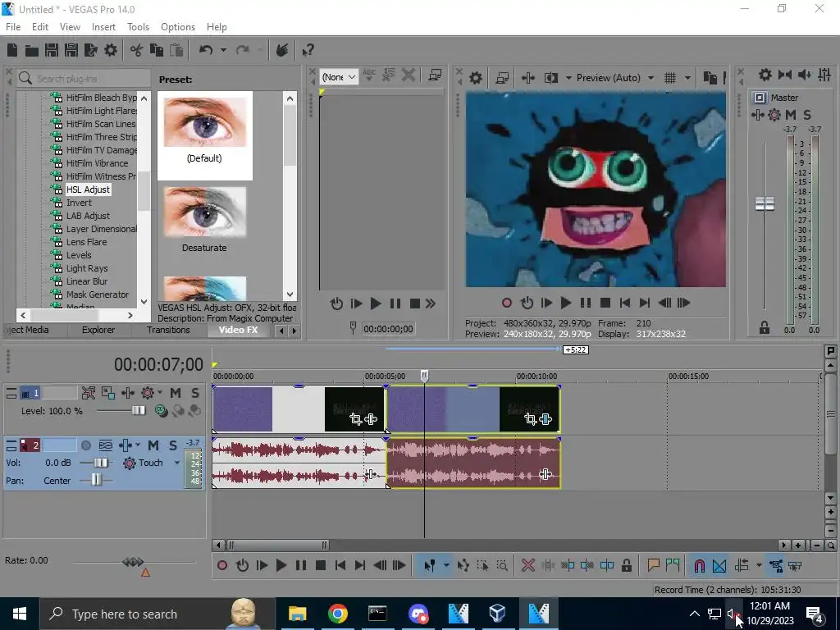Toggle Enable Snapping magnet icon
The width and height of the screenshot is (840, 630).
(699, 565)
